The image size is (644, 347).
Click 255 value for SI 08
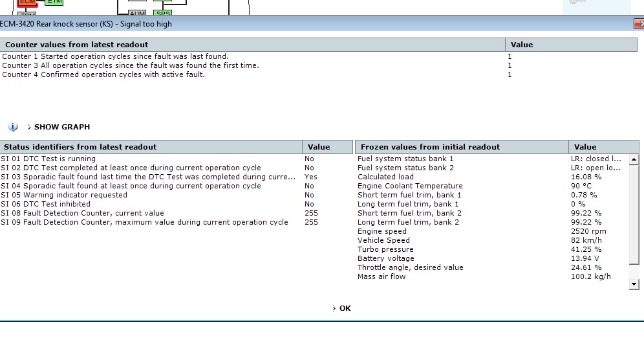coord(311,213)
